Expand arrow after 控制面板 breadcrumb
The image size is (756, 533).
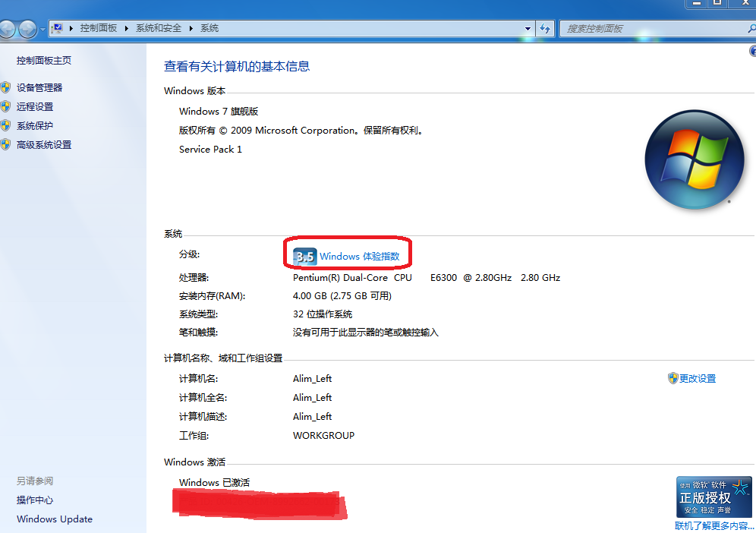tap(126, 28)
